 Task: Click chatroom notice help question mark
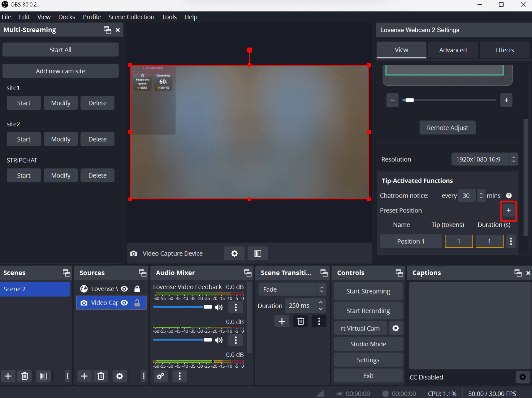[509, 195]
